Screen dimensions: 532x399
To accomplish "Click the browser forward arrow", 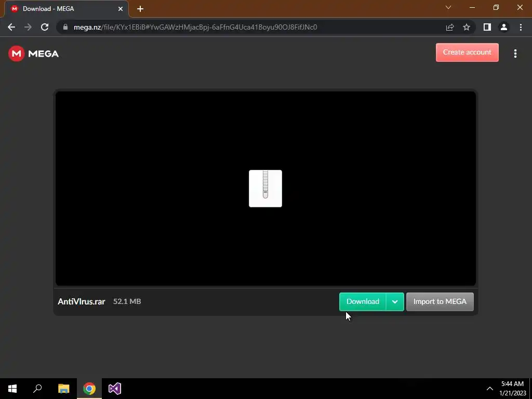I will coord(28,27).
